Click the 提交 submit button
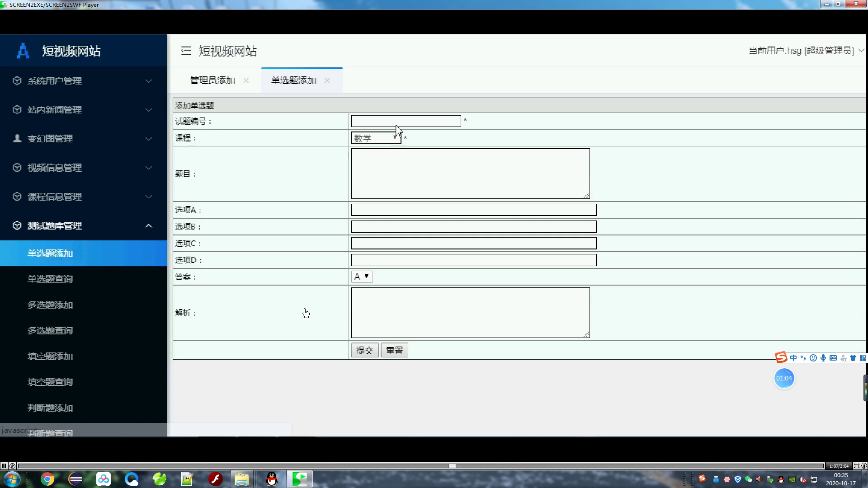The image size is (868, 488). click(x=365, y=350)
